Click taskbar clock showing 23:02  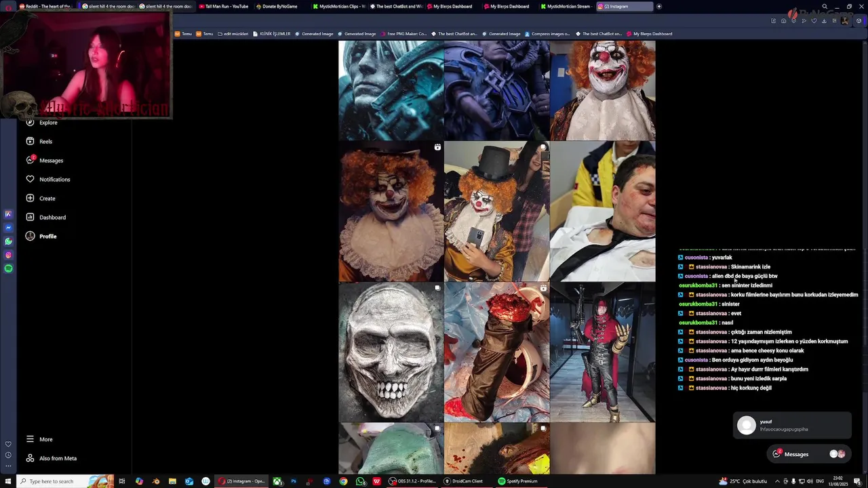click(838, 481)
